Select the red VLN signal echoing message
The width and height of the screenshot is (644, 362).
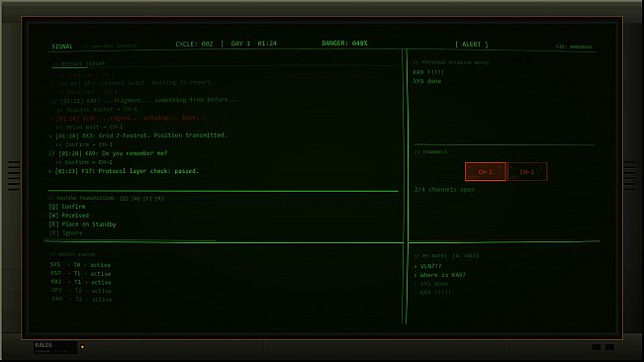point(128,118)
